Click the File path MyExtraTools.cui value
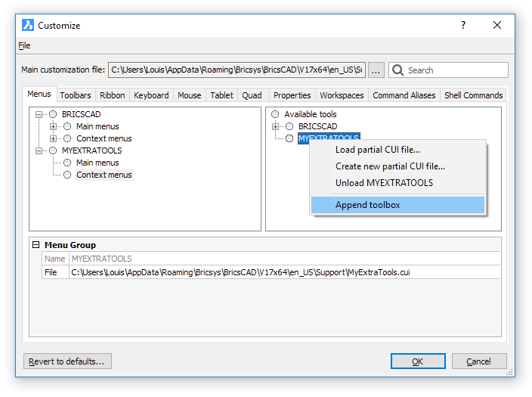 (240, 272)
